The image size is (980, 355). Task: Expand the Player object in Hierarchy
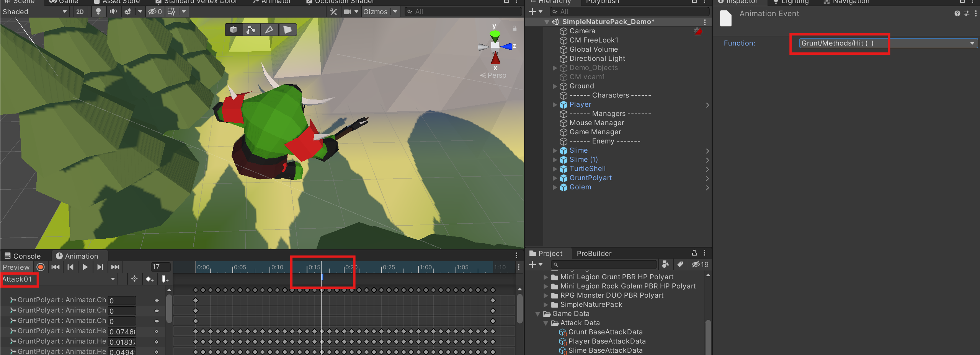pyautogui.click(x=555, y=104)
